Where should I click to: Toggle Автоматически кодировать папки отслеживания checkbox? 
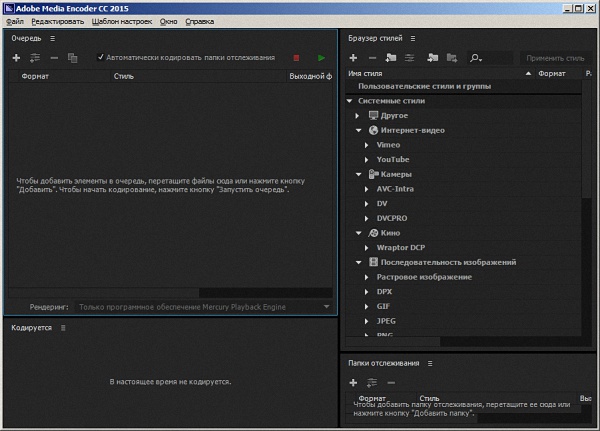pos(101,57)
